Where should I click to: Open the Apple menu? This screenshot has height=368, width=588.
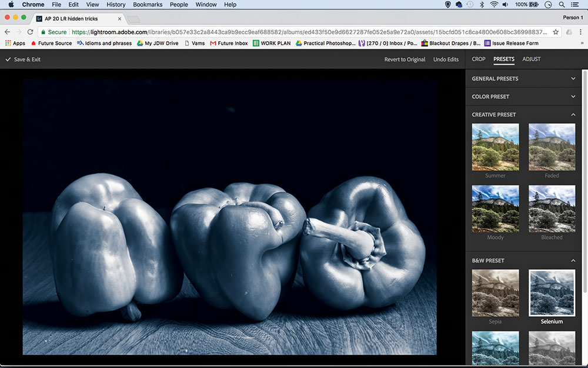(11, 5)
